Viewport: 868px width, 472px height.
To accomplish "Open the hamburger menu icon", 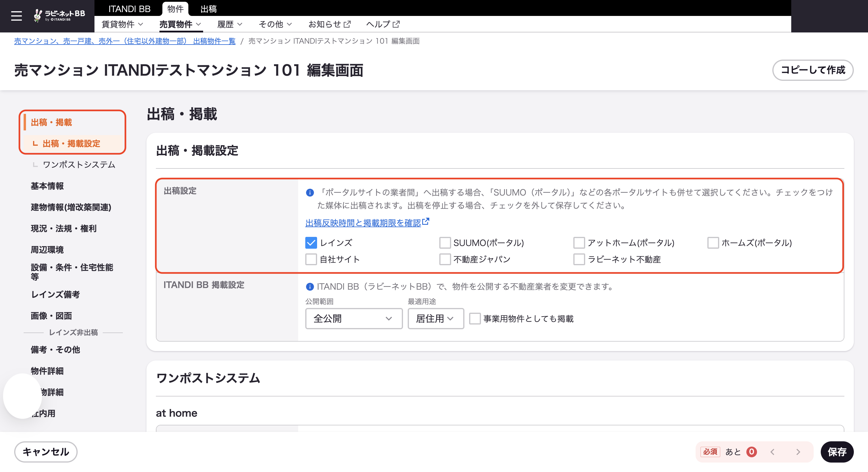I will pos(16,16).
